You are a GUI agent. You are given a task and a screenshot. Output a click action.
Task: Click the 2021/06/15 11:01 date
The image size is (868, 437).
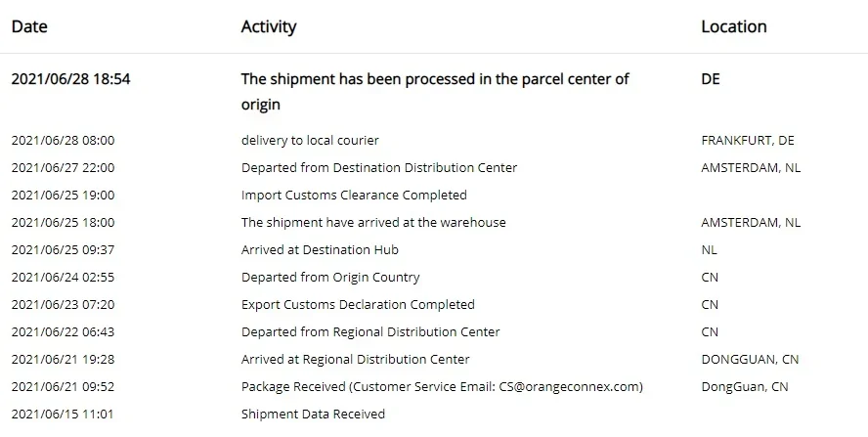[63, 414]
